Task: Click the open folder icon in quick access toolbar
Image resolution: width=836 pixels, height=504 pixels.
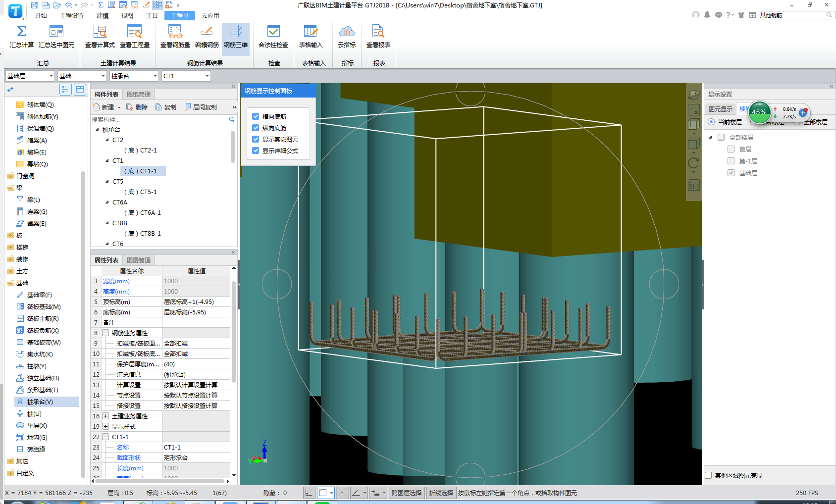Action: click(x=57, y=5)
